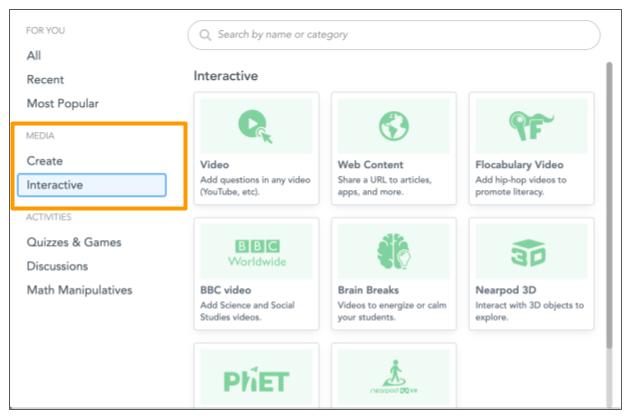
Task: Click the magnifying glass search icon
Action: pos(207,35)
